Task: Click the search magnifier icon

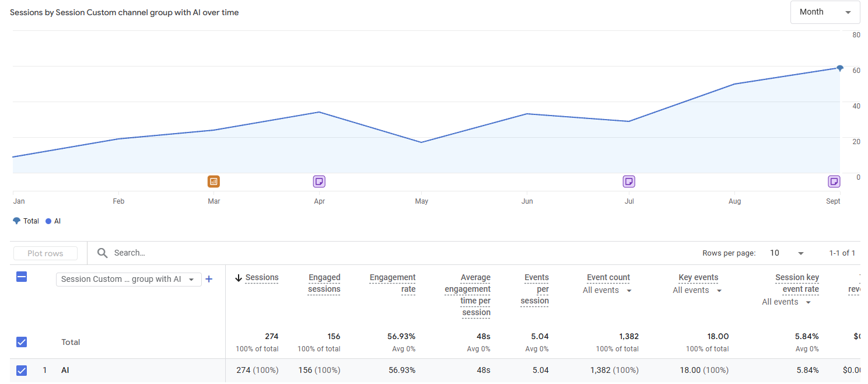Action: [103, 253]
